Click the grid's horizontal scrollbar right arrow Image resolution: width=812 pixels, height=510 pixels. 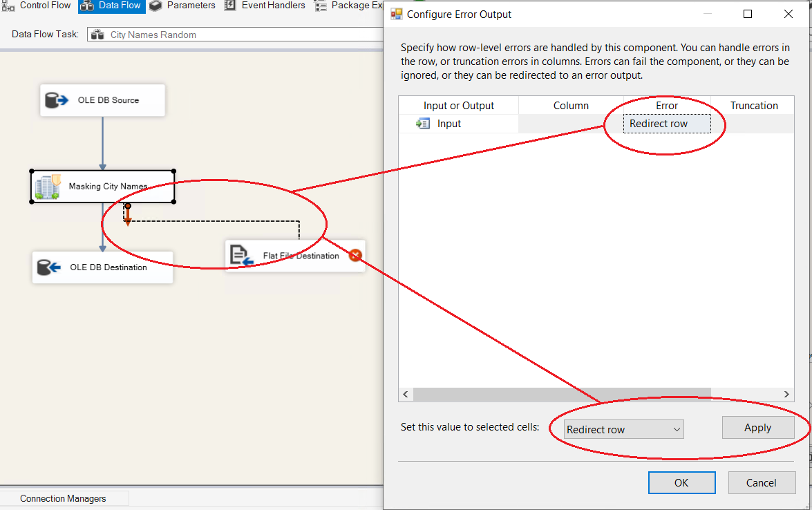[x=787, y=394]
